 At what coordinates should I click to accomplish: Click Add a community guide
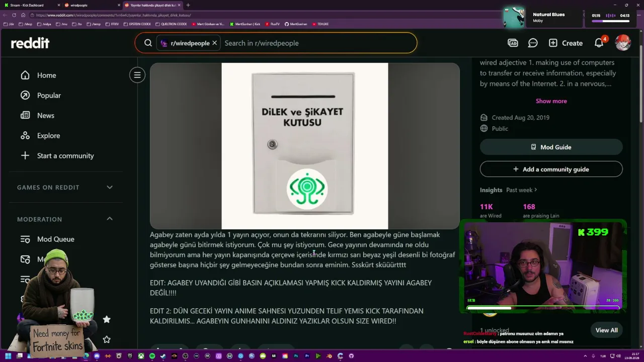click(x=551, y=169)
